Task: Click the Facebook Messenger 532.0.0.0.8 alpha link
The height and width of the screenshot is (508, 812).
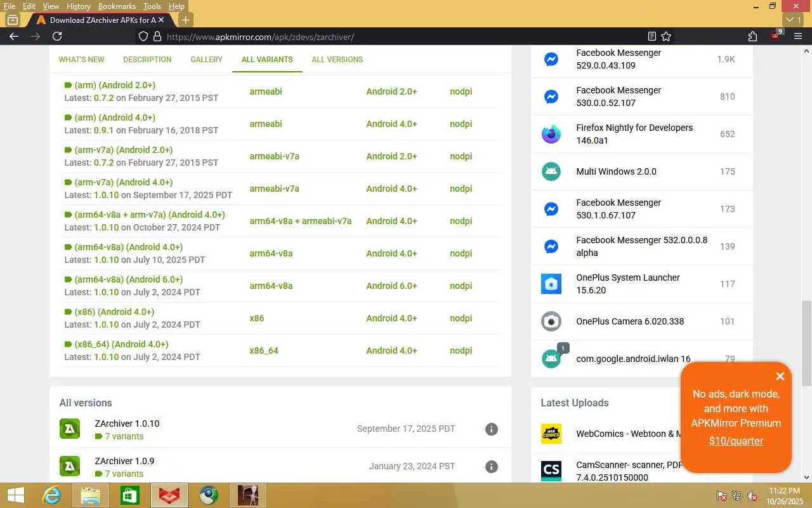Action: click(x=641, y=246)
